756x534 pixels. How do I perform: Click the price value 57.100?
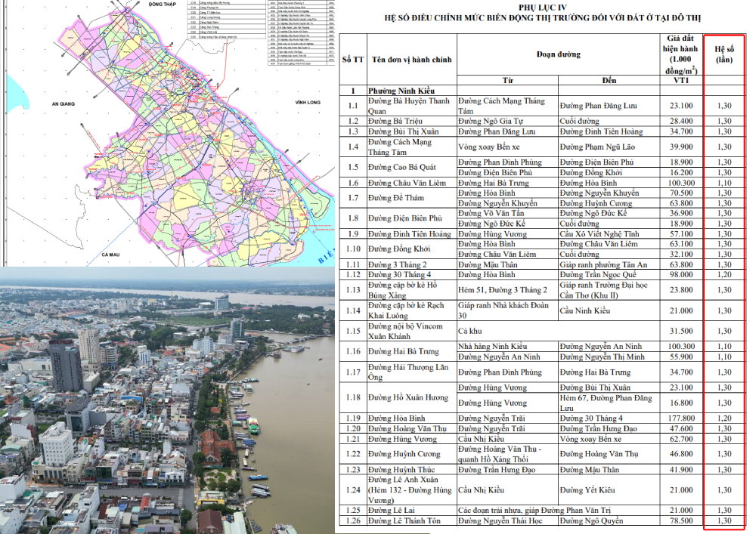pyautogui.click(x=681, y=234)
